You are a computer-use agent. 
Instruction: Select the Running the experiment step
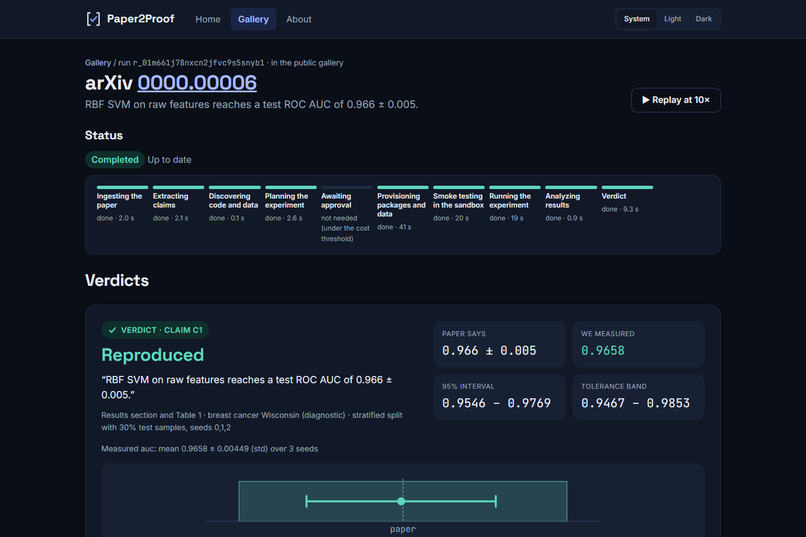[515, 204]
